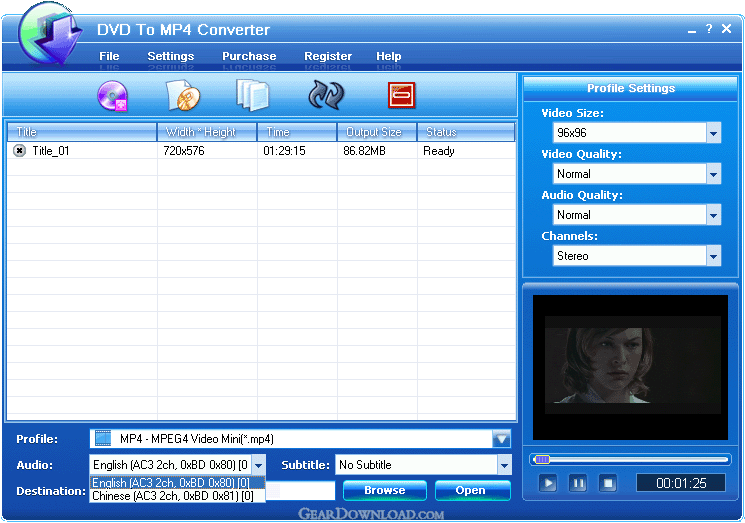Close the converter window
Image resolution: width=745 pixels, height=523 pixels.
click(726, 29)
